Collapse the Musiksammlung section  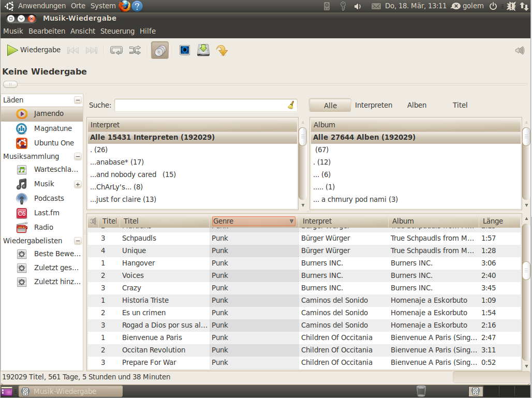click(78, 156)
